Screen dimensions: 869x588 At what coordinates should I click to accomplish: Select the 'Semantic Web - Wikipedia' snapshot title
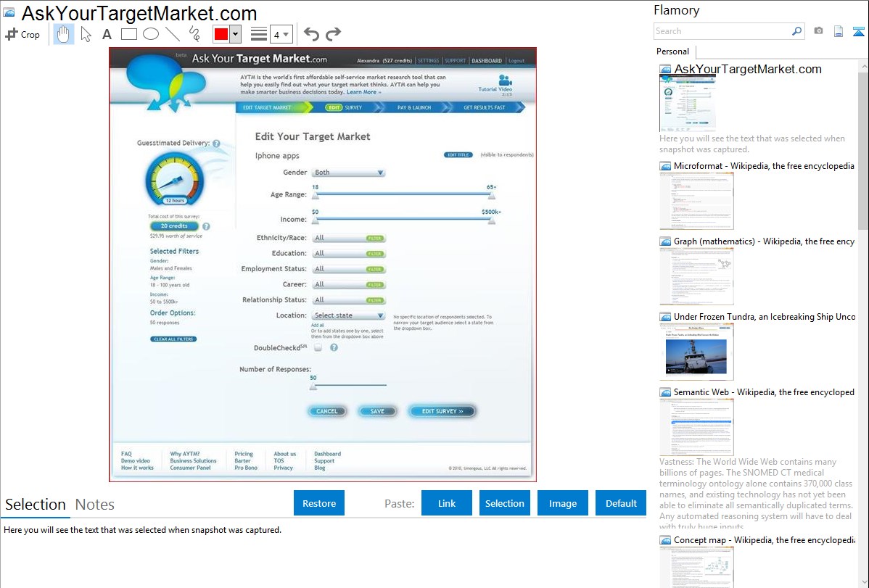click(x=764, y=392)
